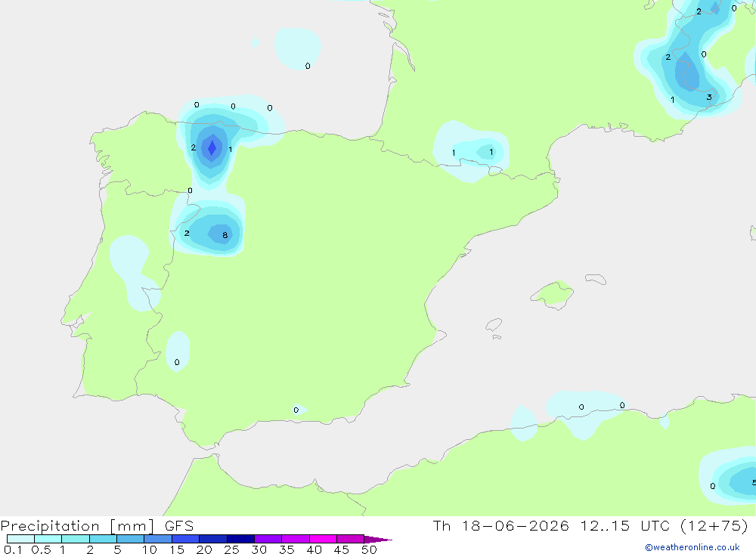The width and height of the screenshot is (756, 554).
Task: Pick the 0.1–0.5 mm palest legend swatch
Action: pos(20,539)
